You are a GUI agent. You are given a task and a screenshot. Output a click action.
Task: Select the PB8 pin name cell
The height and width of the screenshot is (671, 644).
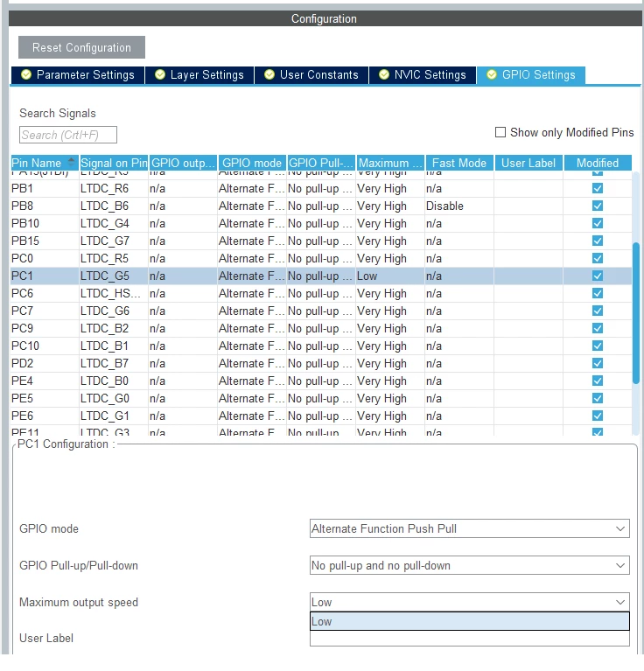pyautogui.click(x=45, y=206)
